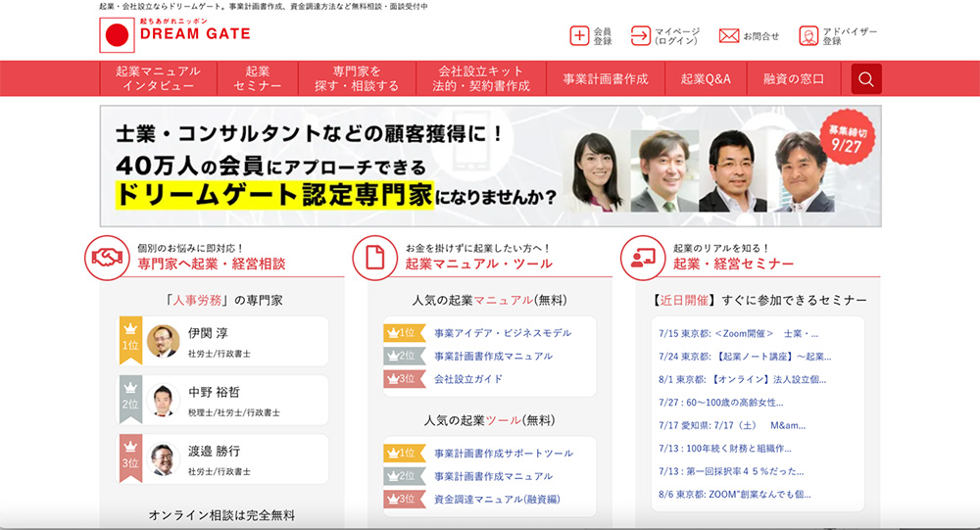Open the first-listed 事業計画書作成マニュアル under 人気の起業マニュアル
This screenshot has width=980, height=530.
(494, 357)
